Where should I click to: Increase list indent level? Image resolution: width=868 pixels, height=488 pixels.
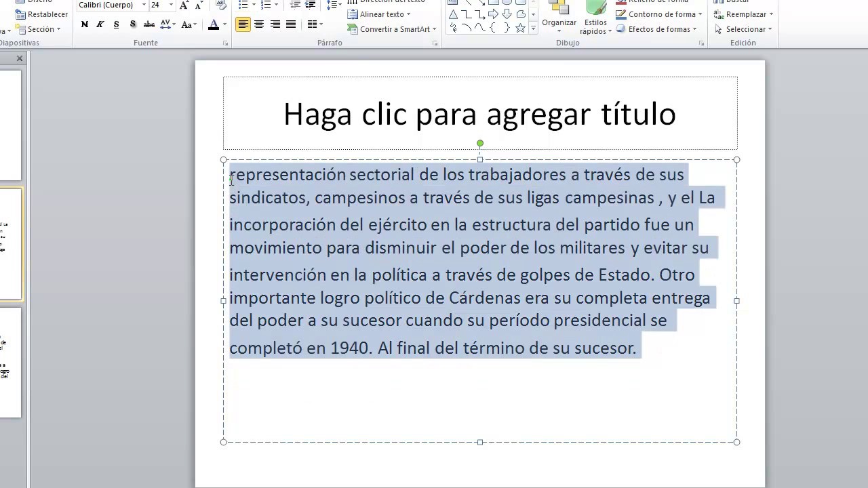click(x=311, y=5)
